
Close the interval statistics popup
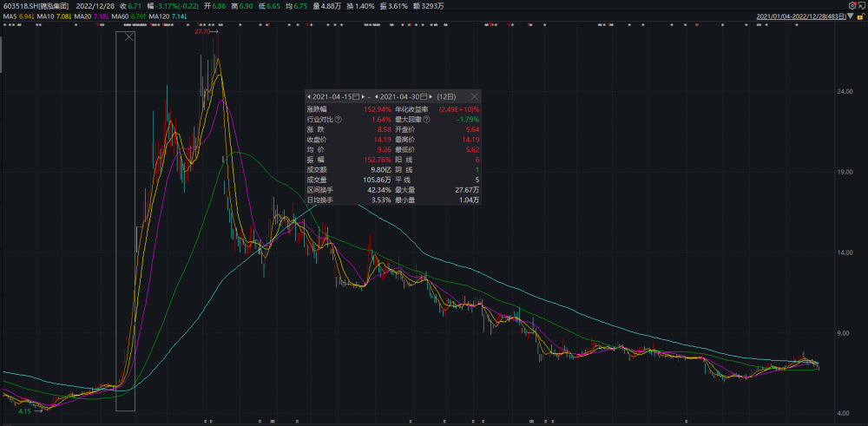pos(475,96)
